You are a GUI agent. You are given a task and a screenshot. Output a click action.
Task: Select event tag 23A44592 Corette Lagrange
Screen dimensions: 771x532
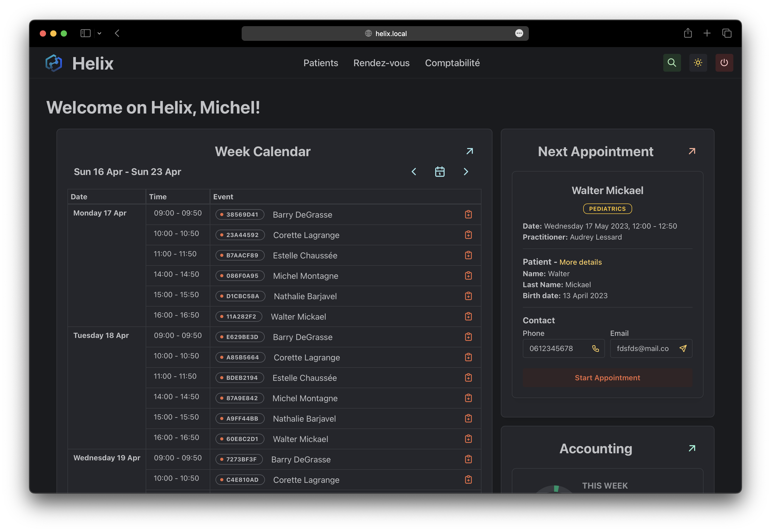[240, 235]
